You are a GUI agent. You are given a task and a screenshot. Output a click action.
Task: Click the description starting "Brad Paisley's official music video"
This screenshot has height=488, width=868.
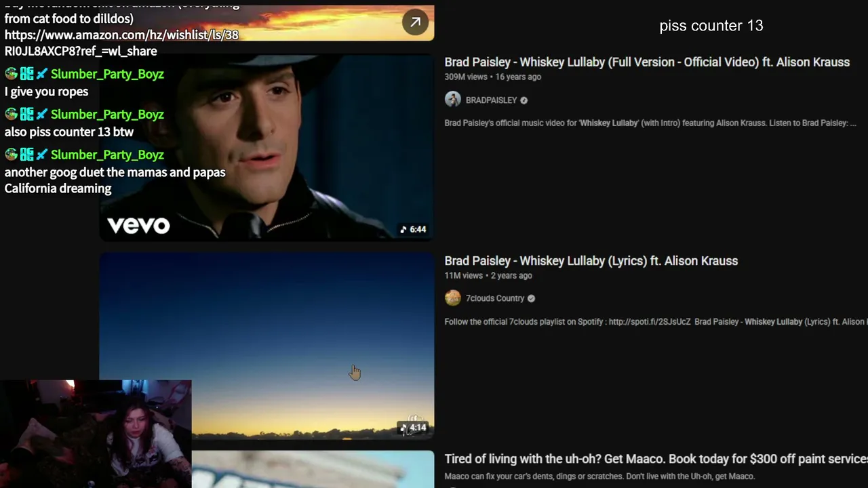(x=650, y=123)
